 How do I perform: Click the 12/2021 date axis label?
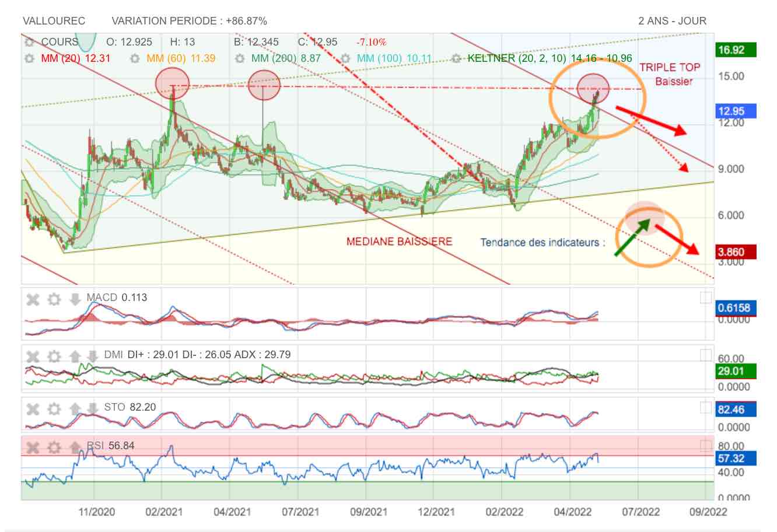[436, 512]
